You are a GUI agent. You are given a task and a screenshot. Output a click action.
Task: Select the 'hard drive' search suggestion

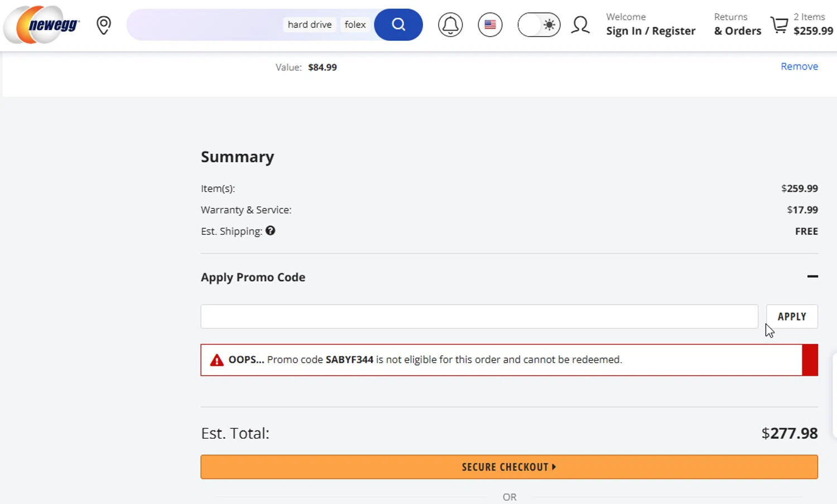click(310, 25)
